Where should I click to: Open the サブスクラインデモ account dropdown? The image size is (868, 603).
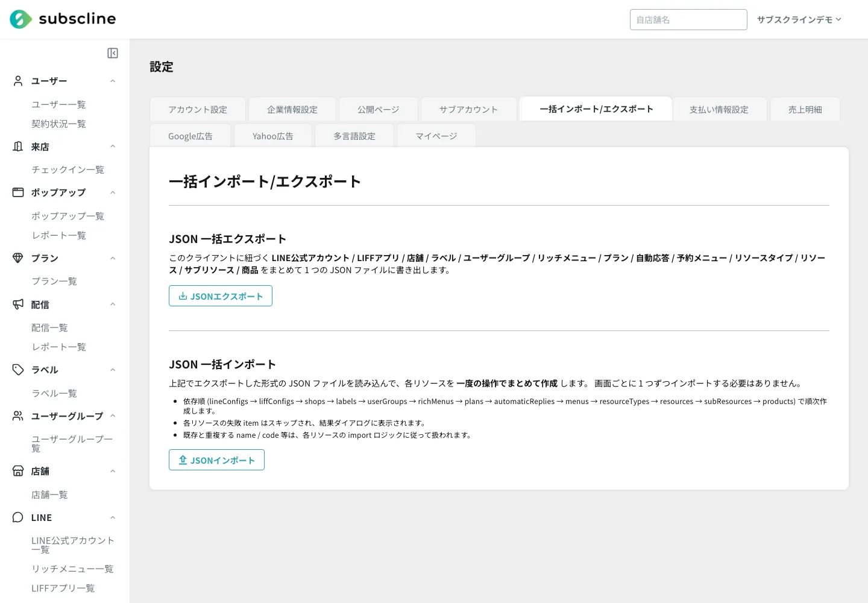click(x=799, y=19)
